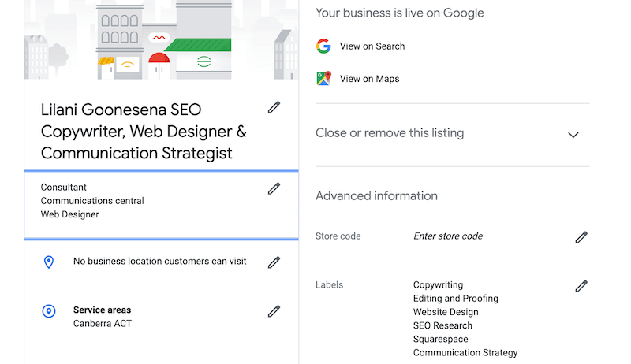631x364 pixels.
Task: Edit the Store code pencil icon
Action: coord(581,237)
